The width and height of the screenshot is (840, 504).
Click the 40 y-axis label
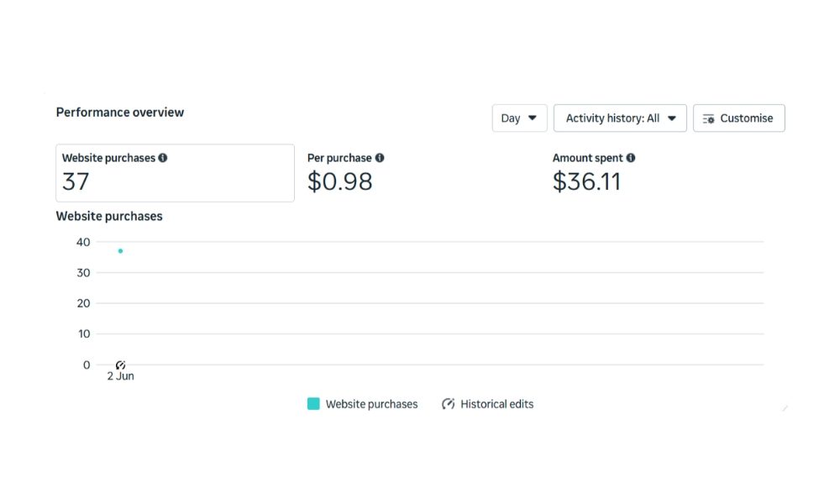pyautogui.click(x=83, y=242)
